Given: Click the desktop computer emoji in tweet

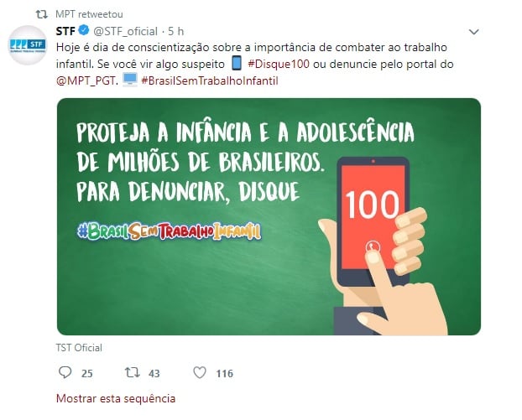Looking at the screenshot, I should click(x=130, y=80).
